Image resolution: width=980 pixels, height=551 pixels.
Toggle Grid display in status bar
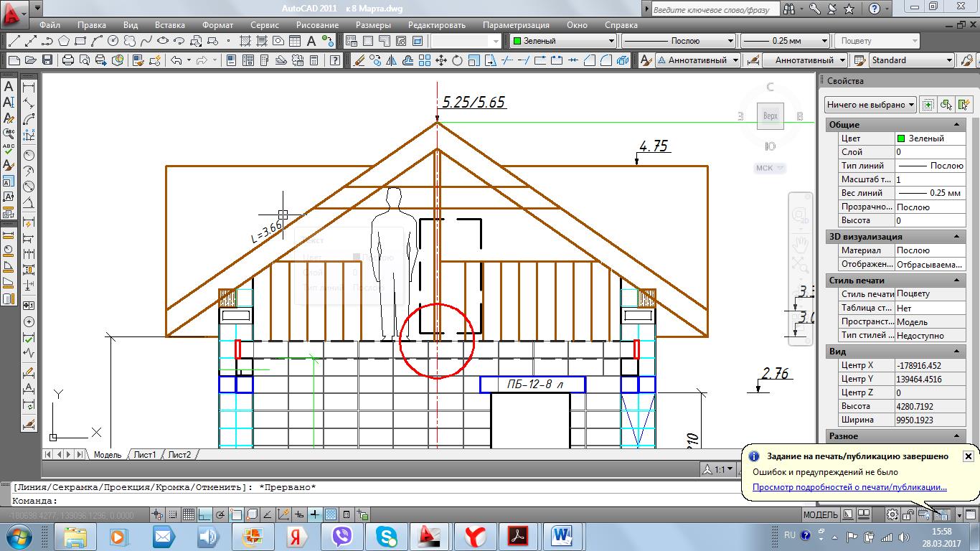click(x=189, y=514)
